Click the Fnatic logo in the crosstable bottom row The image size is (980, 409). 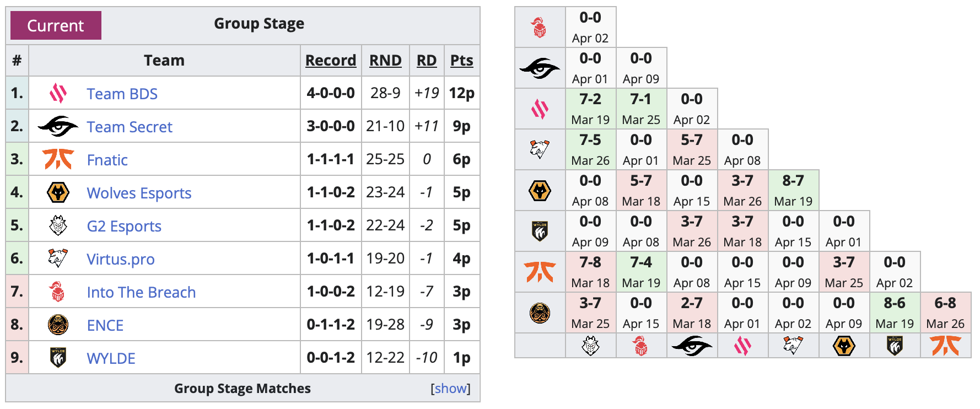click(946, 345)
